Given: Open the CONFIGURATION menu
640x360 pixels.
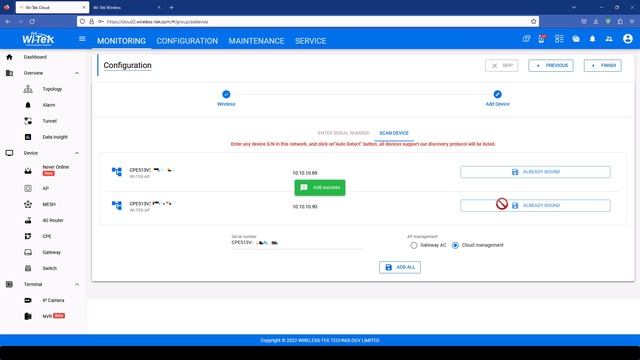Looking at the screenshot, I should (187, 41).
